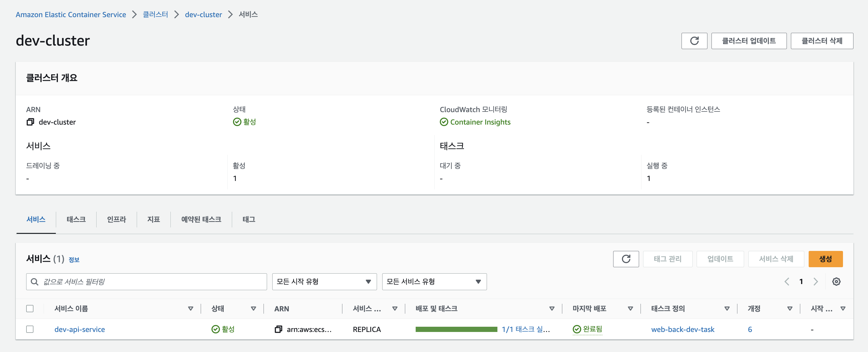Sort the 상태 column

pos(253,308)
